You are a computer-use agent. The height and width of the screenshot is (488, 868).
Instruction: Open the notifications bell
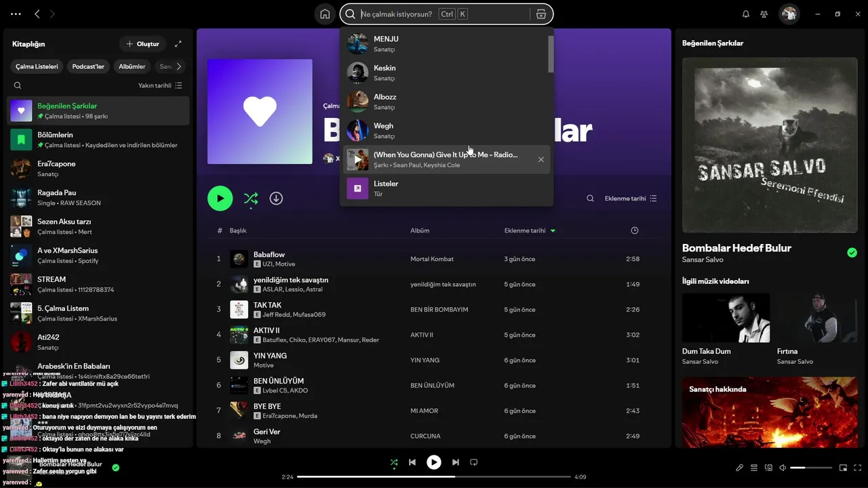pos(746,14)
